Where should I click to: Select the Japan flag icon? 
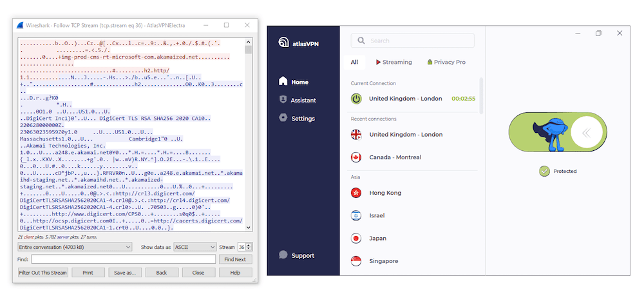356,239
